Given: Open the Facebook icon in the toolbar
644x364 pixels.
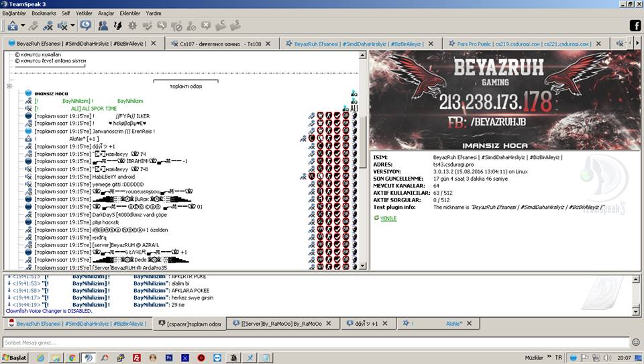Looking at the screenshot, I should [x=635, y=26].
